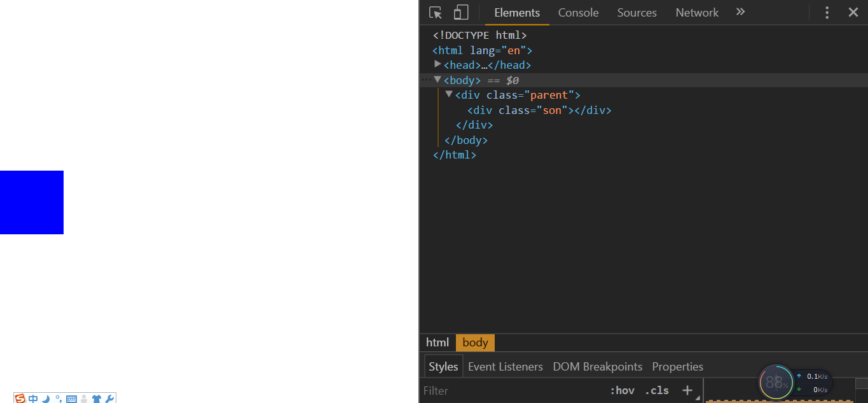
Task: Switch to the Elements tab
Action: pos(517,13)
